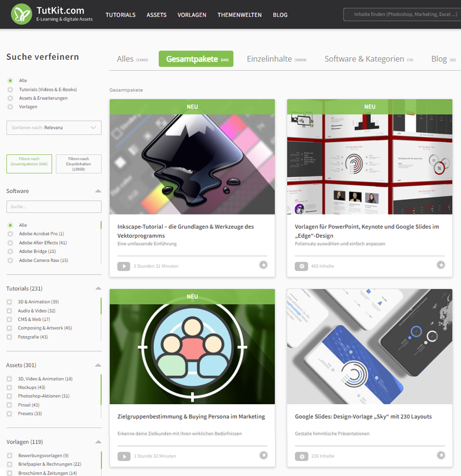Check Briefpapier & Rechnungen (22) checkbox
The image size is (461, 476).
point(10,464)
